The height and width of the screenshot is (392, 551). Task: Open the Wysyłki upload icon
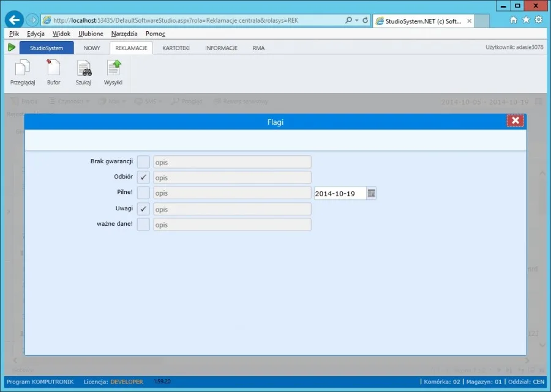(113, 73)
